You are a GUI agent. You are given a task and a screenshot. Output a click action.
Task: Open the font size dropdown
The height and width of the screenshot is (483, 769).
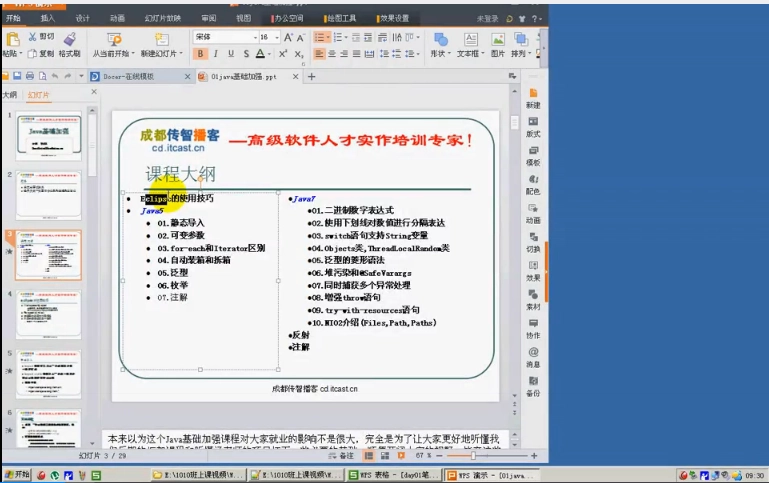point(277,37)
